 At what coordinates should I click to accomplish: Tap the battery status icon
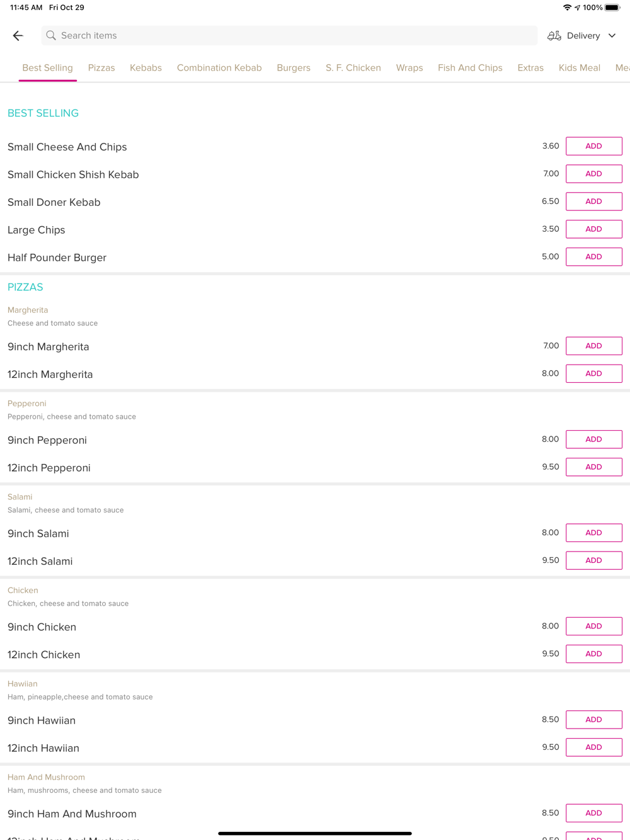coord(612,8)
